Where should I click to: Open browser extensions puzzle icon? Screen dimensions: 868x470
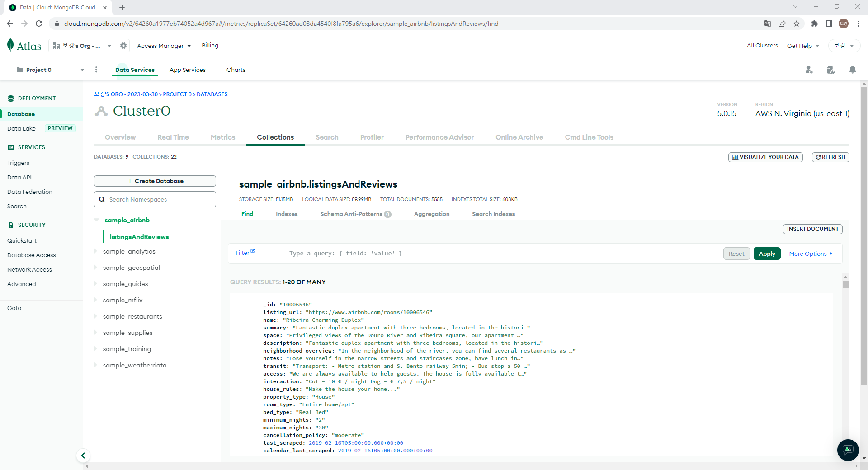815,23
